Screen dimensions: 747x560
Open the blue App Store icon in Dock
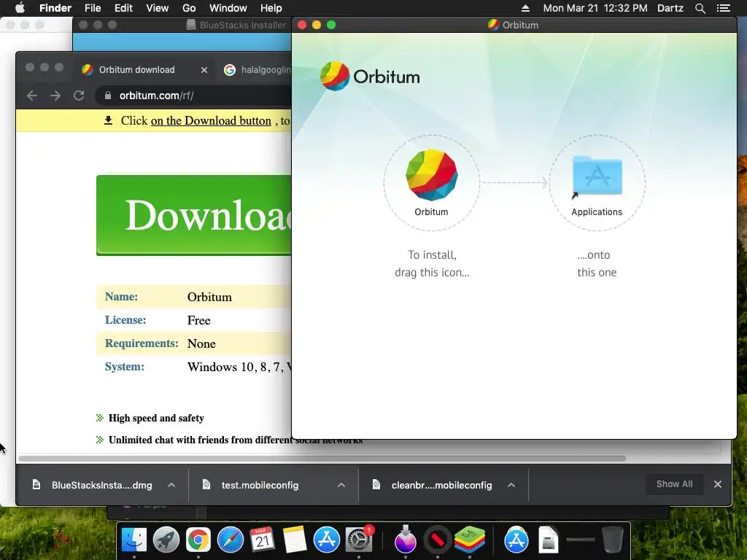pos(326,540)
